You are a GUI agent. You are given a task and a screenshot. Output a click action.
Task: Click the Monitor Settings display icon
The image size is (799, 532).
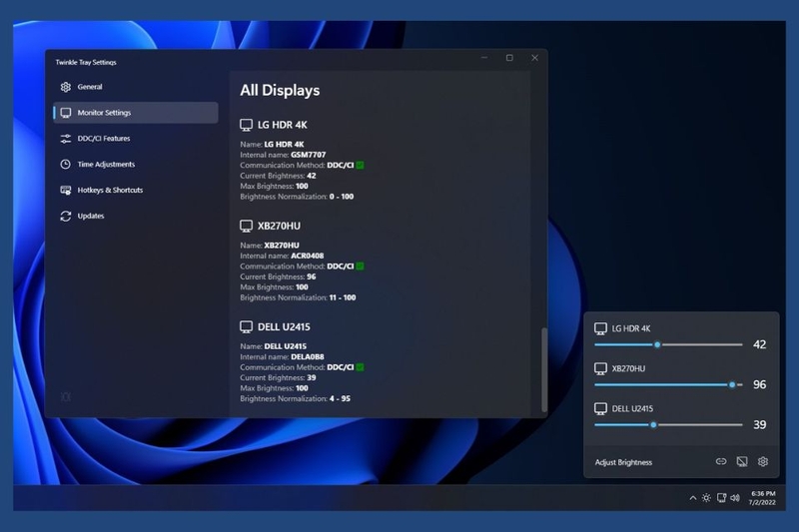click(x=66, y=113)
